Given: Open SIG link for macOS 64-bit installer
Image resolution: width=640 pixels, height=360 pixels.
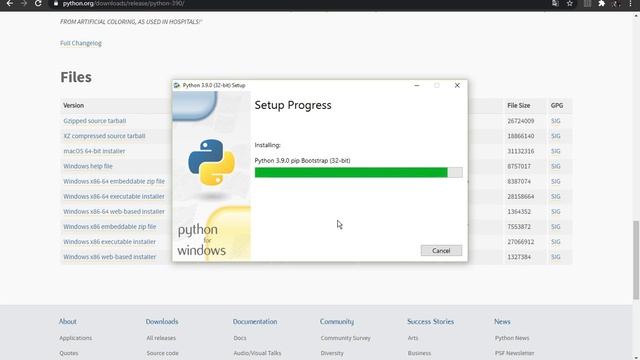Looking at the screenshot, I should click(x=556, y=151).
